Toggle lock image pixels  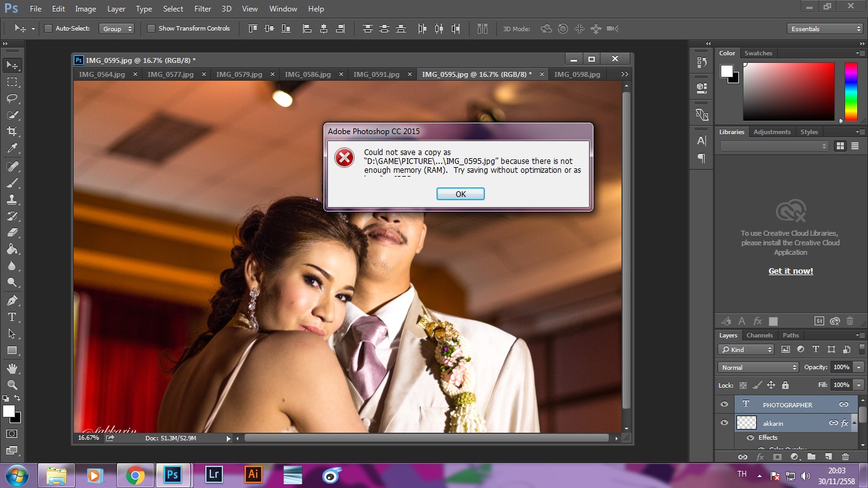click(757, 385)
